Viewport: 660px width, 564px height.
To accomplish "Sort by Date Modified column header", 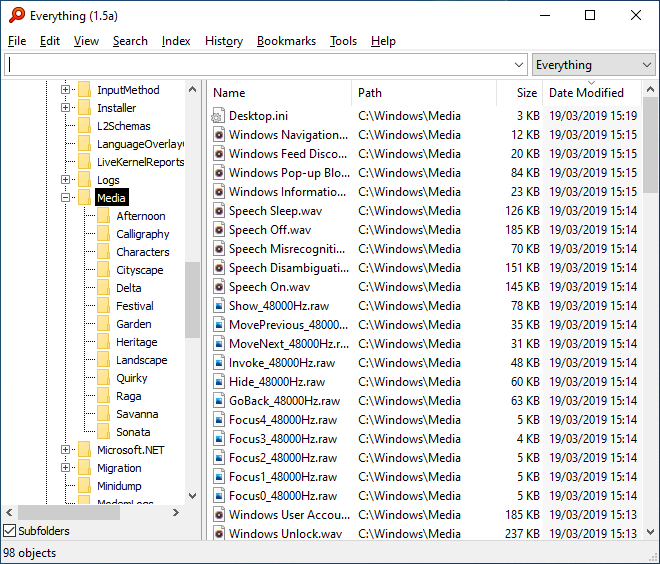I will (592, 93).
